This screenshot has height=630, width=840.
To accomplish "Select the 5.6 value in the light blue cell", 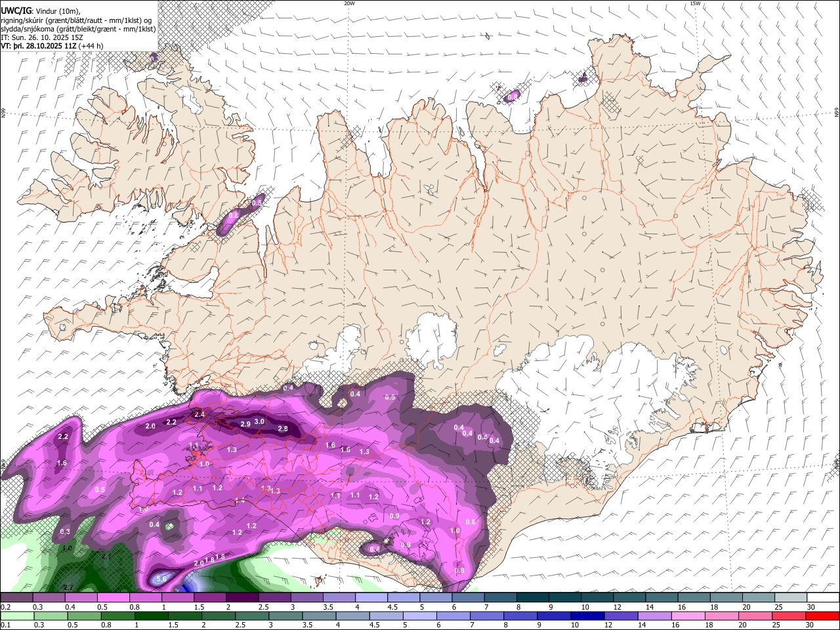I will pos(161,578).
